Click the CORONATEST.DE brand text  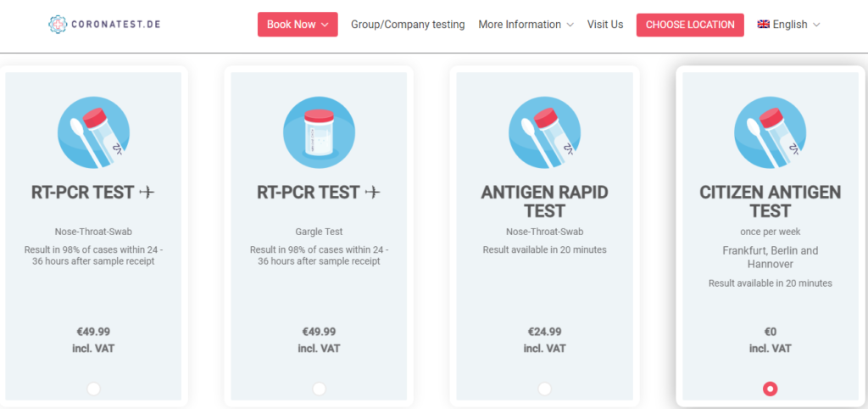tap(116, 25)
